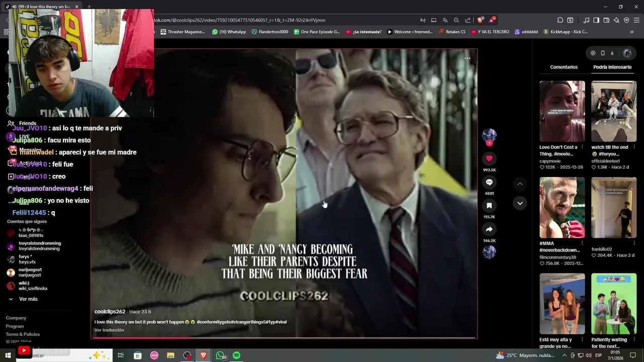This screenshot has width=644, height=362.
Task: Click the video progress bar
Action: 284,338
